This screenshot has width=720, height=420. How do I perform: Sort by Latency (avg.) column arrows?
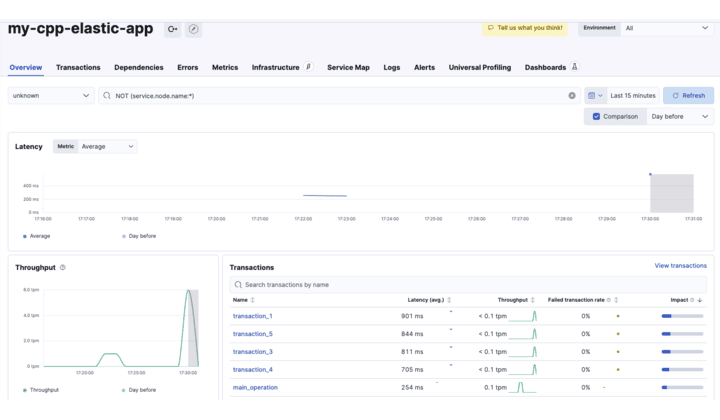[x=449, y=300]
